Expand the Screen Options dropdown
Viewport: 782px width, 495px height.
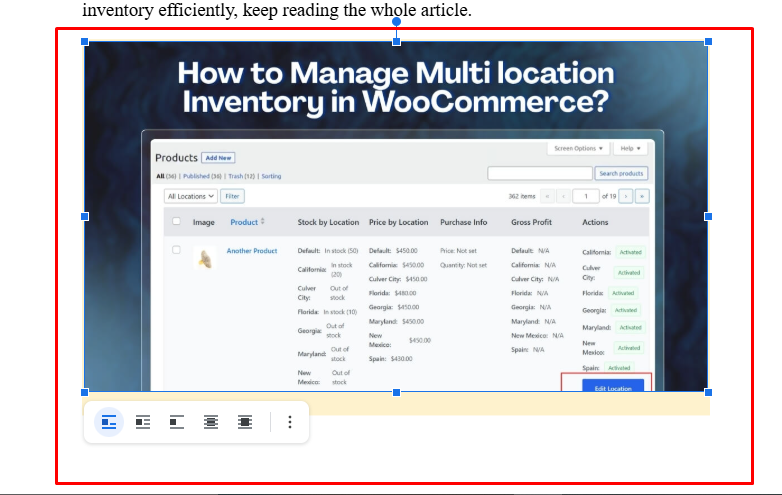point(579,148)
